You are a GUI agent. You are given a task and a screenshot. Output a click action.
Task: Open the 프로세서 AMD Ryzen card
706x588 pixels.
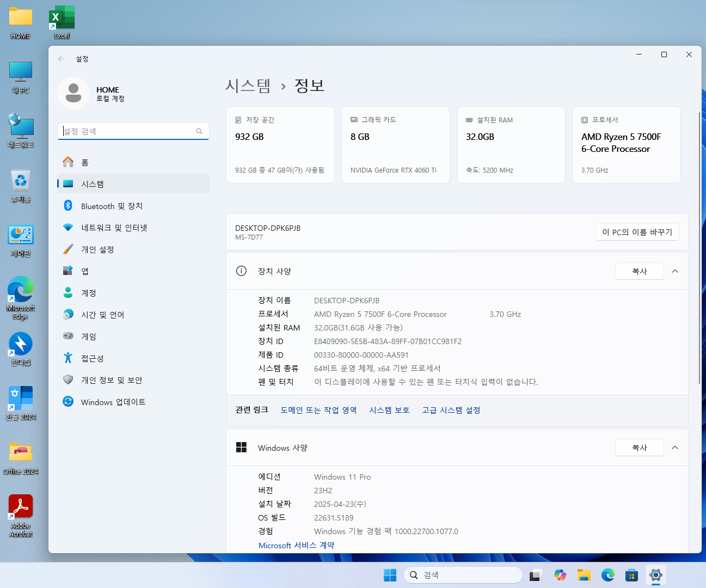[x=627, y=145]
